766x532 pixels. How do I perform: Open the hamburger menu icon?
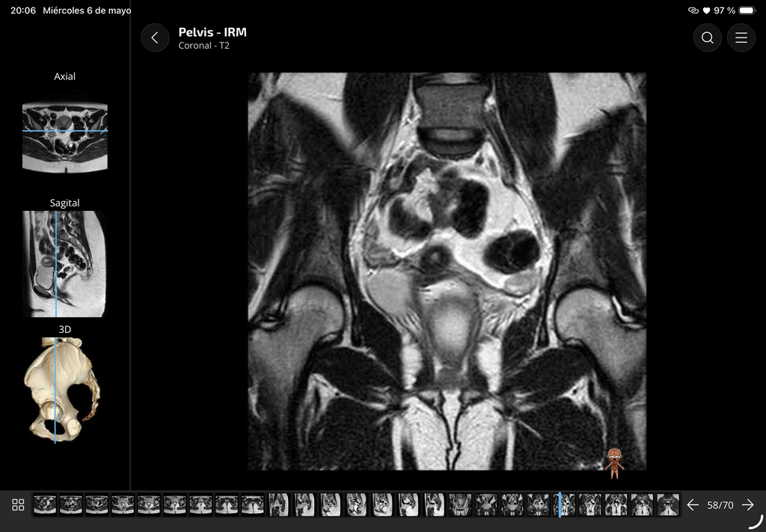pos(741,37)
